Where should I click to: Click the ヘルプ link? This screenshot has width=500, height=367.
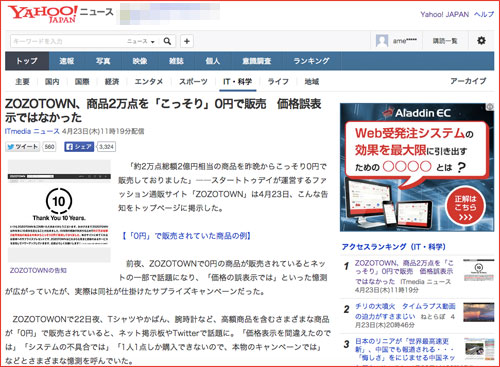coord(484,14)
